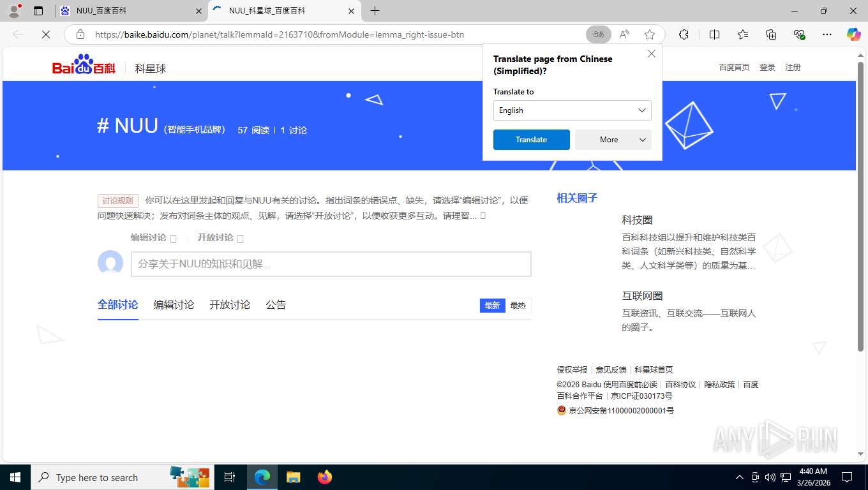Show hidden system tray icons
Image resolution: width=868 pixels, height=490 pixels.
pos(739,477)
